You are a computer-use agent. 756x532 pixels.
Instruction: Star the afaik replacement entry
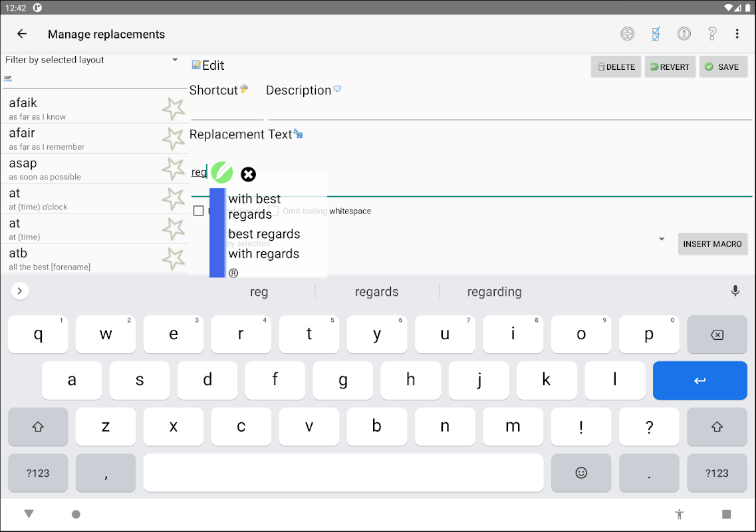173,108
